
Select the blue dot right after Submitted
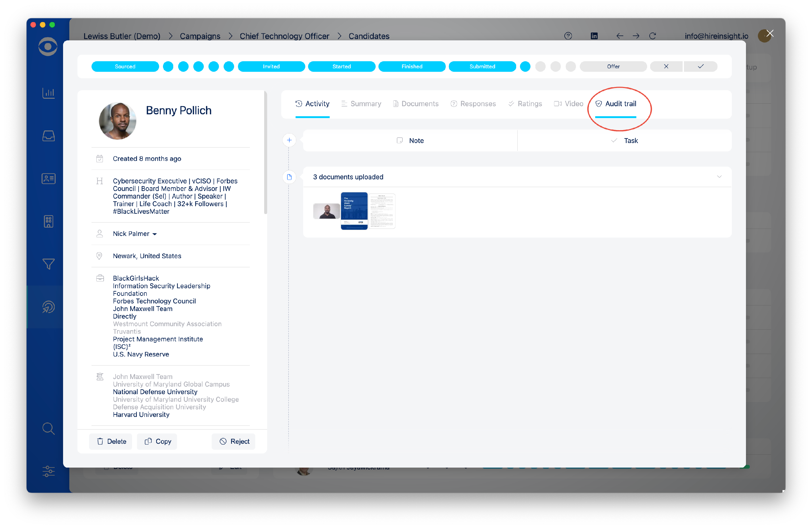click(525, 66)
